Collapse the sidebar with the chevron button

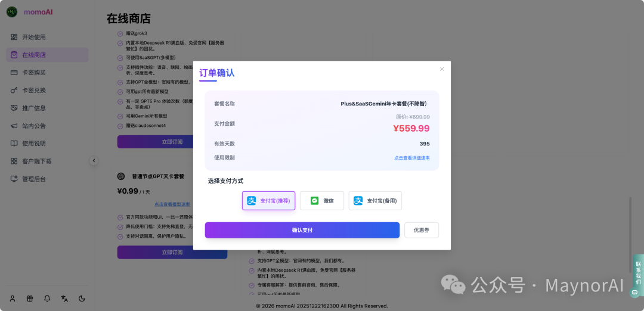94,161
